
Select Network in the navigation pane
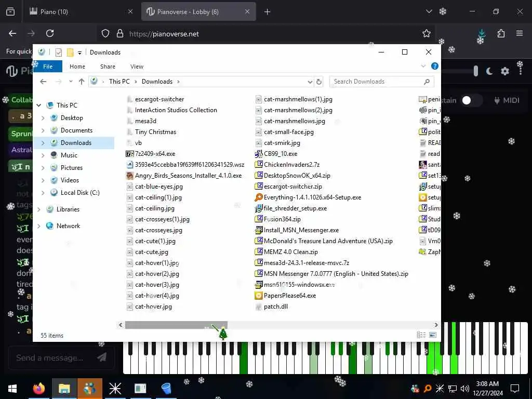click(68, 226)
